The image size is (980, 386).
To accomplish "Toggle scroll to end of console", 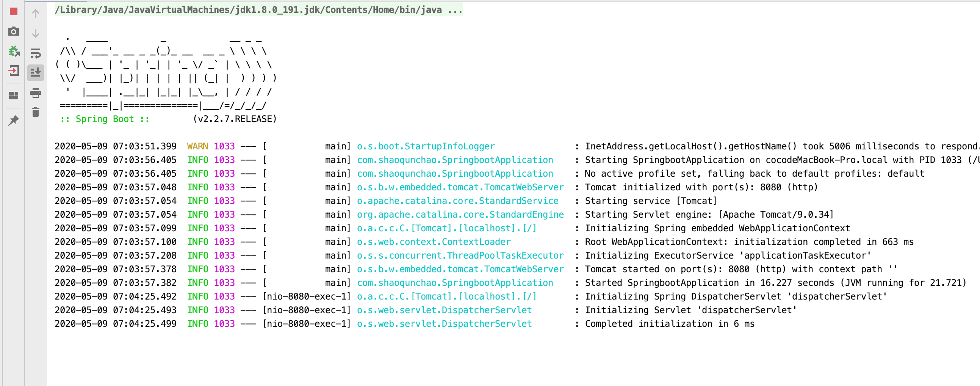I will point(36,72).
